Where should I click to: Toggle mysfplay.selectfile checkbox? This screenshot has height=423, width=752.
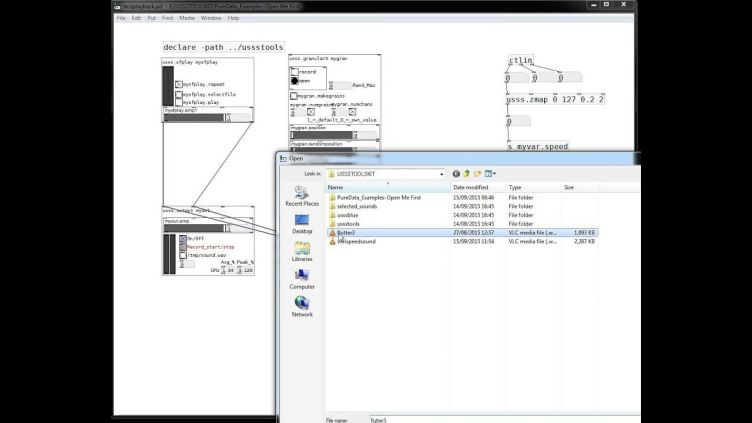(x=178, y=94)
